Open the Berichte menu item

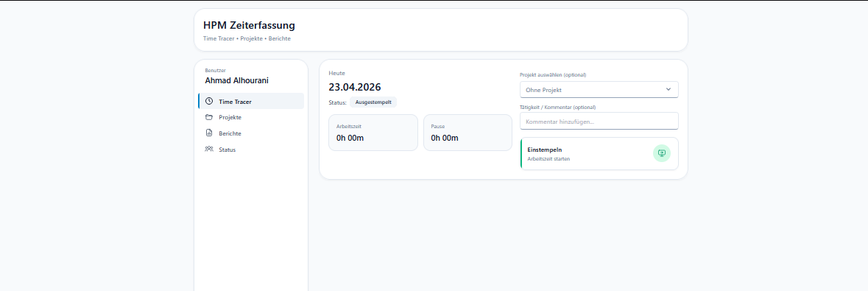click(251, 133)
